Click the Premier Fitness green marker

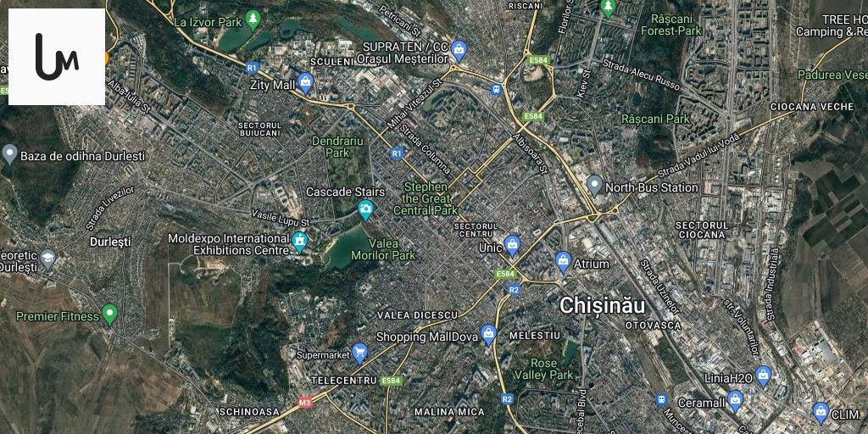[110, 314]
